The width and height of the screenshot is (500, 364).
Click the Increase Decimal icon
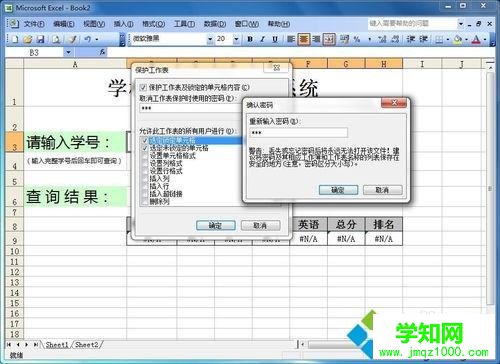tap(382, 39)
